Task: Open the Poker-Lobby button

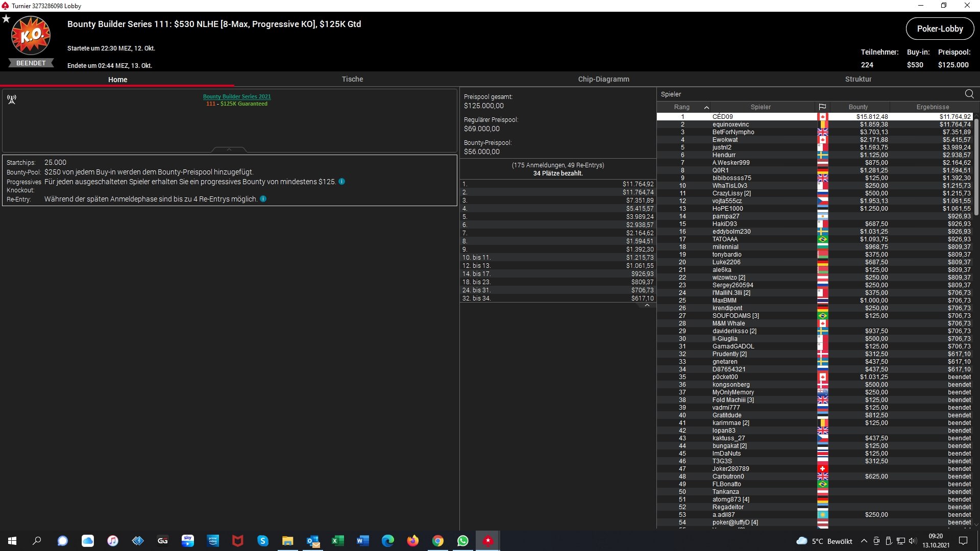Action: pos(939,29)
